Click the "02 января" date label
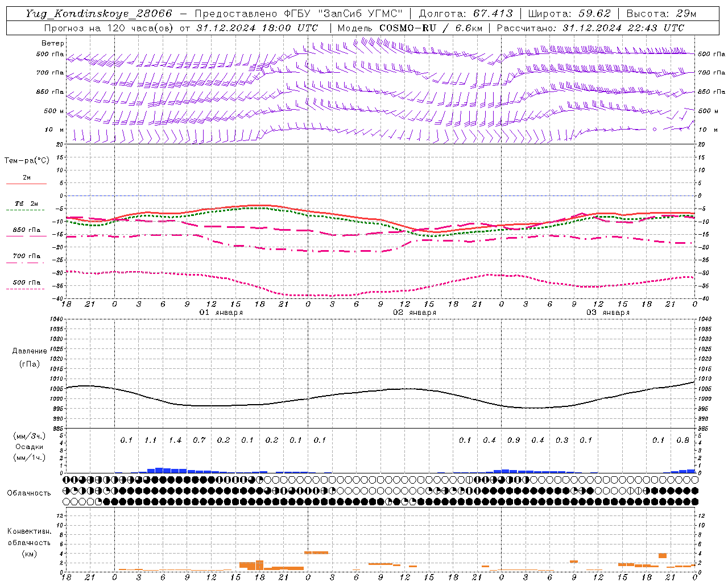The width and height of the screenshot is (728, 582). [415, 313]
